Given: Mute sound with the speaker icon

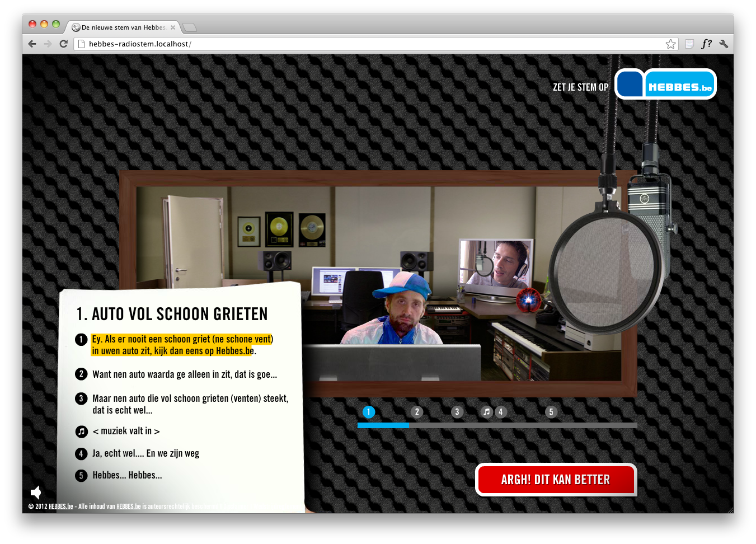Looking at the screenshot, I should pyautogui.click(x=36, y=492).
